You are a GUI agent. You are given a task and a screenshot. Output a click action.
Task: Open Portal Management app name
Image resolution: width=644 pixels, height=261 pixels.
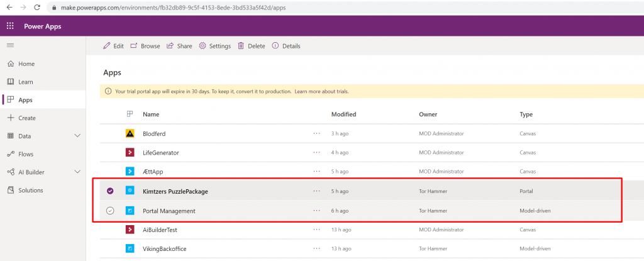(169, 211)
